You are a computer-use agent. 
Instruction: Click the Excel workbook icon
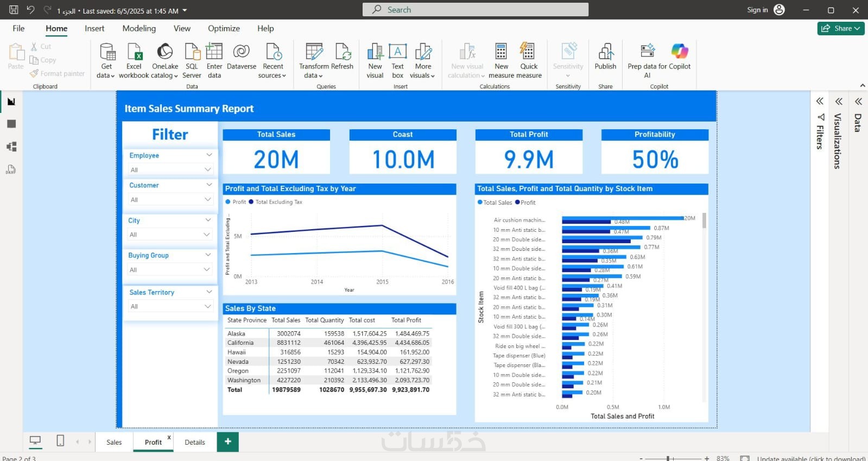click(134, 52)
